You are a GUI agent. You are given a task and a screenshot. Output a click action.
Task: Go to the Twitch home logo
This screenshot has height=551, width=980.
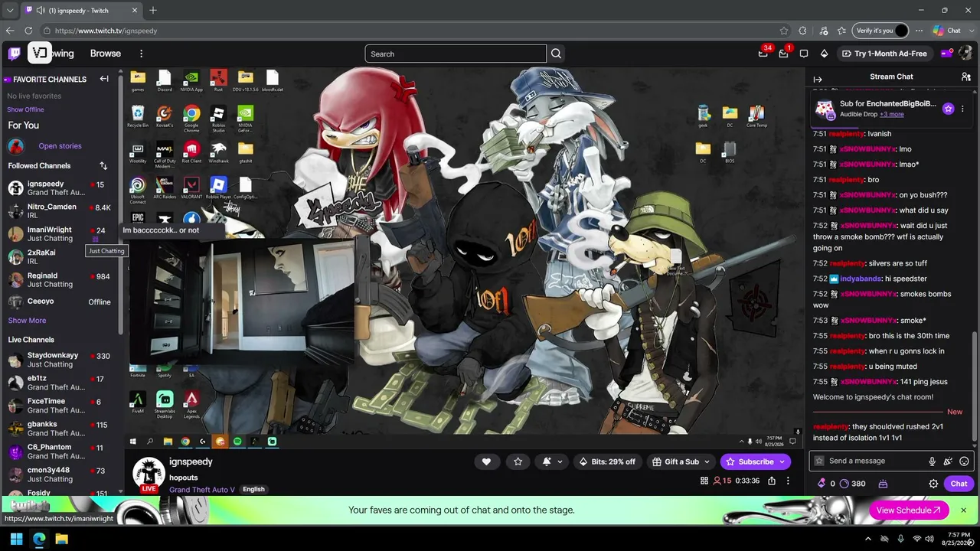point(15,54)
